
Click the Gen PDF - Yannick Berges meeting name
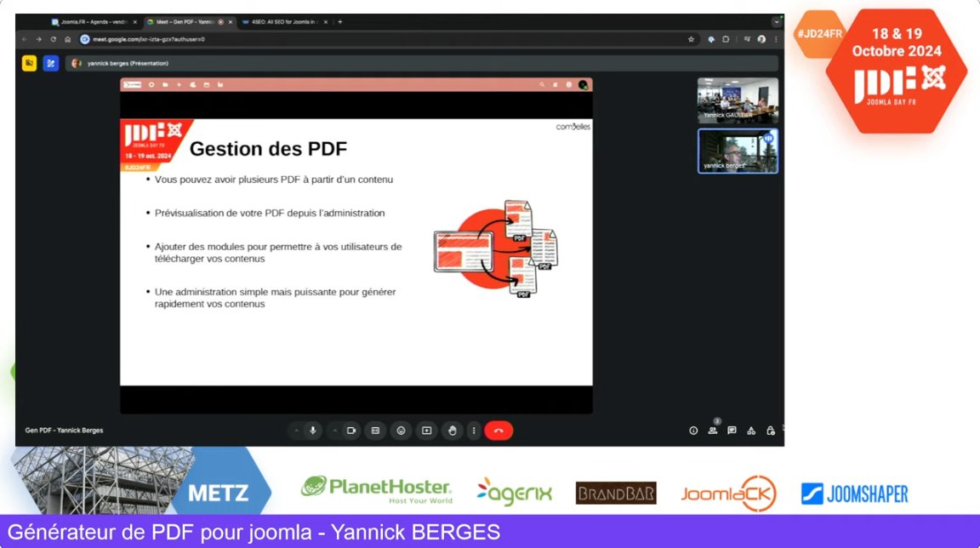[64, 431]
